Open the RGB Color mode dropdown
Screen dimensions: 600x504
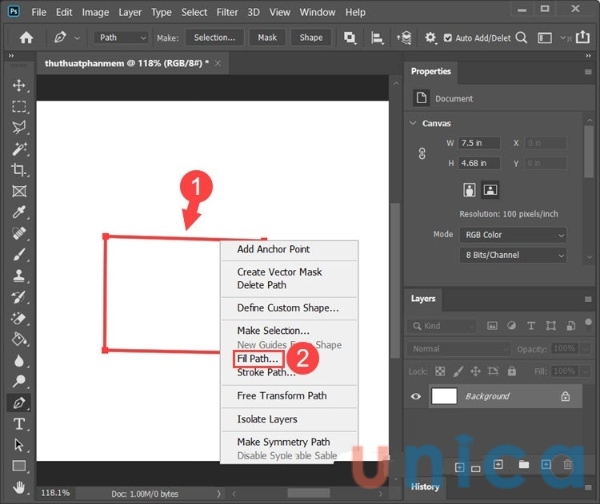(x=513, y=235)
